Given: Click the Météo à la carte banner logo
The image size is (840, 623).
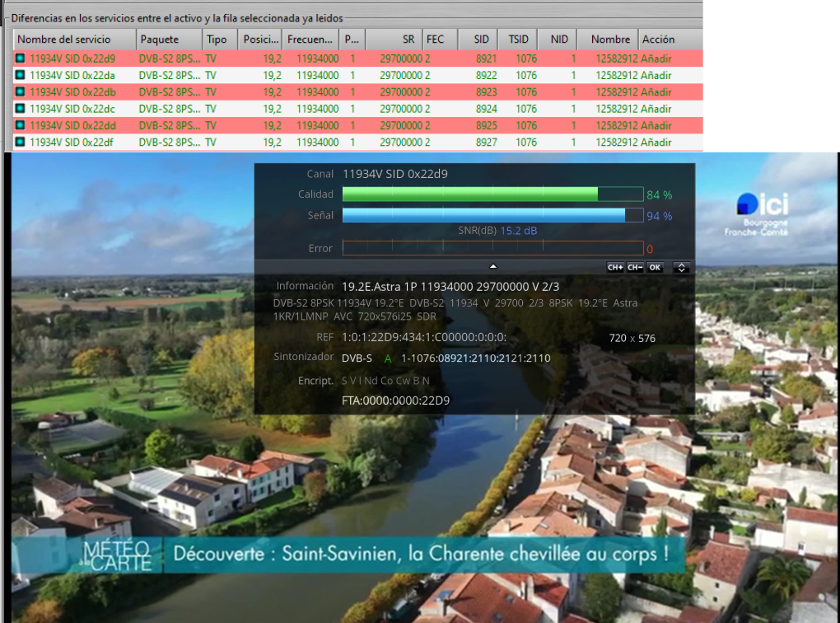Looking at the screenshot, I should pyautogui.click(x=117, y=556).
